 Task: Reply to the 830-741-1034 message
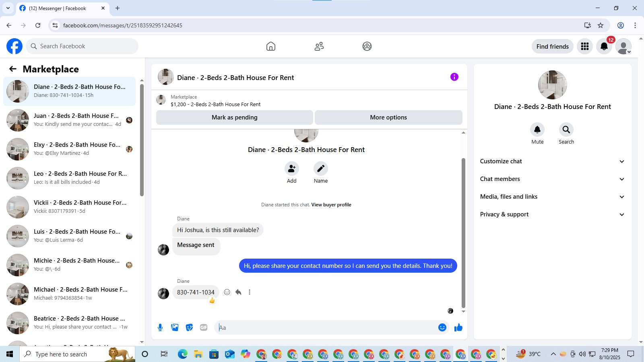(238, 292)
